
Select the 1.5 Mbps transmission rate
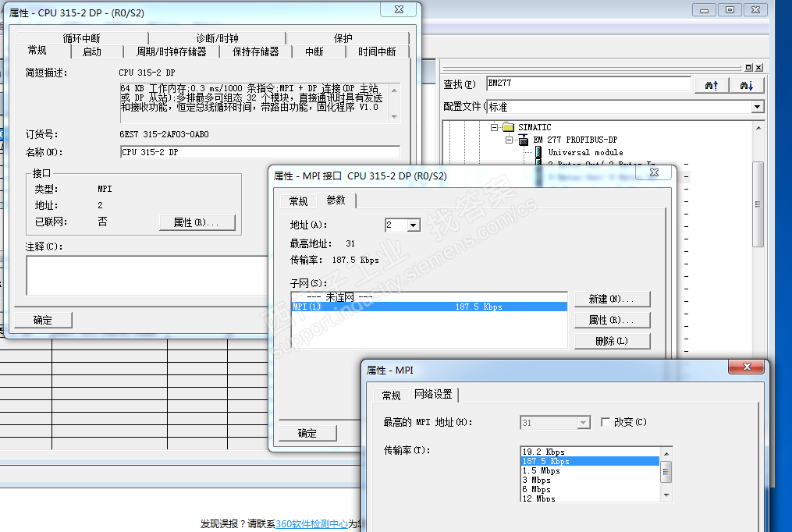[590, 470]
